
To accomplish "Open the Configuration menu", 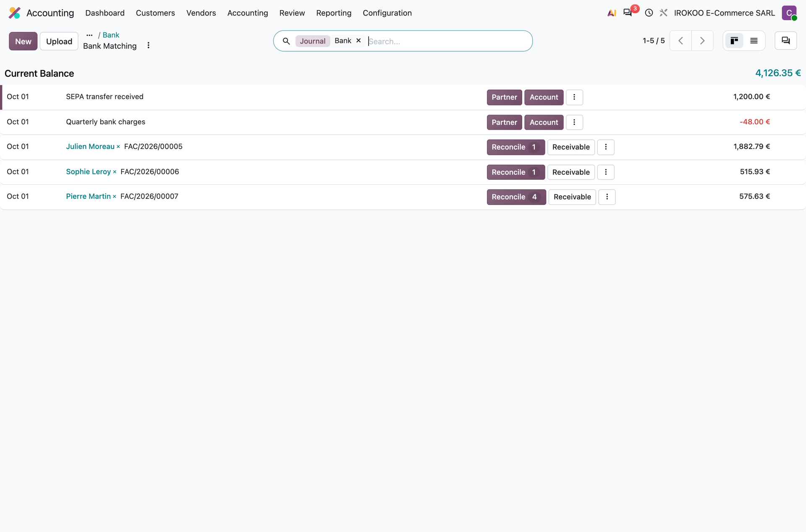I will 387,13.
